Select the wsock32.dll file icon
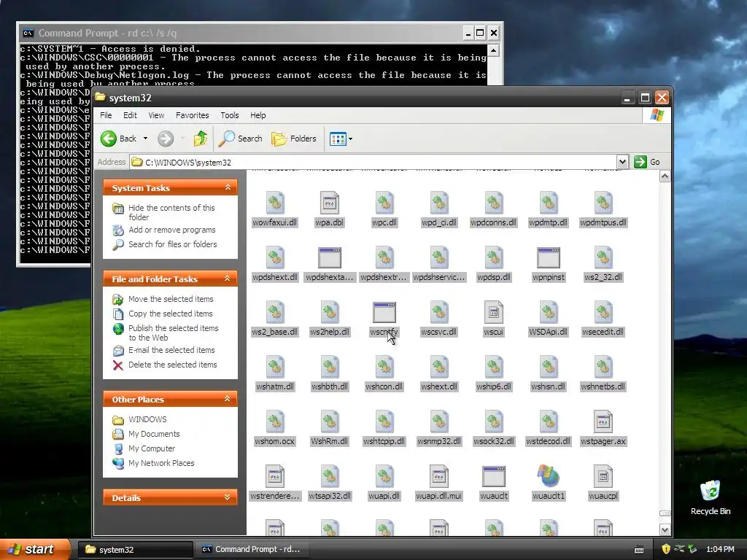 pos(494,422)
